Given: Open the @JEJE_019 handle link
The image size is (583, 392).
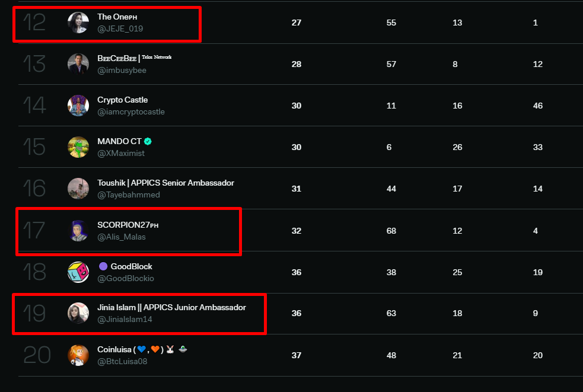Looking at the screenshot, I should point(120,28).
